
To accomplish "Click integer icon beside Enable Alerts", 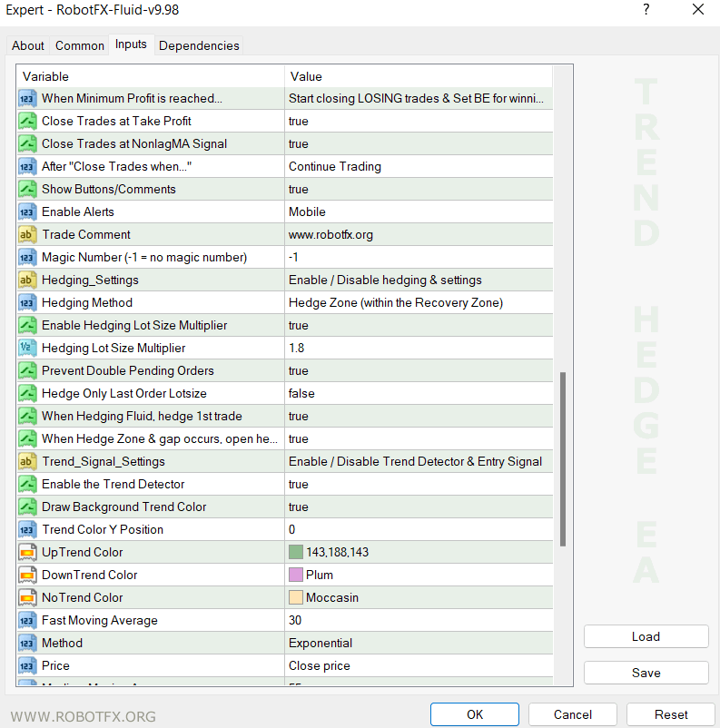I will point(27,212).
